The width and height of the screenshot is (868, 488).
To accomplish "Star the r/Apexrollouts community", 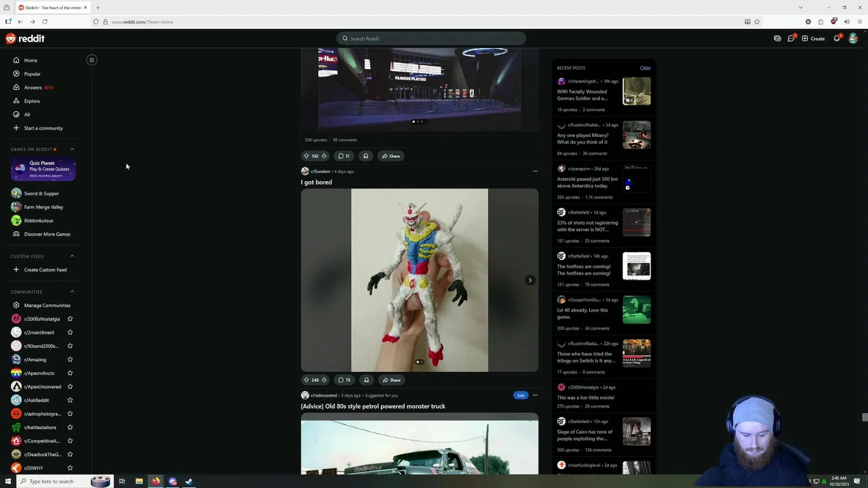I will [x=70, y=373].
